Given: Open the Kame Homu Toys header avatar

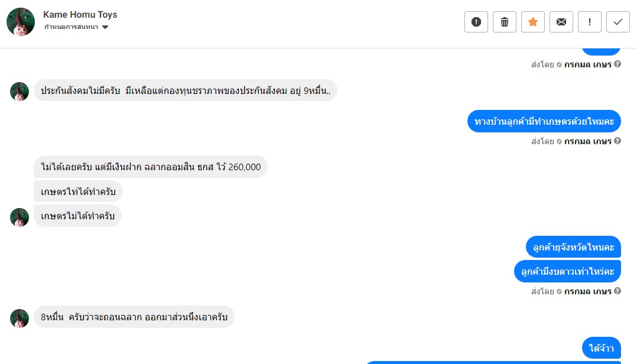Looking at the screenshot, I should [x=21, y=22].
